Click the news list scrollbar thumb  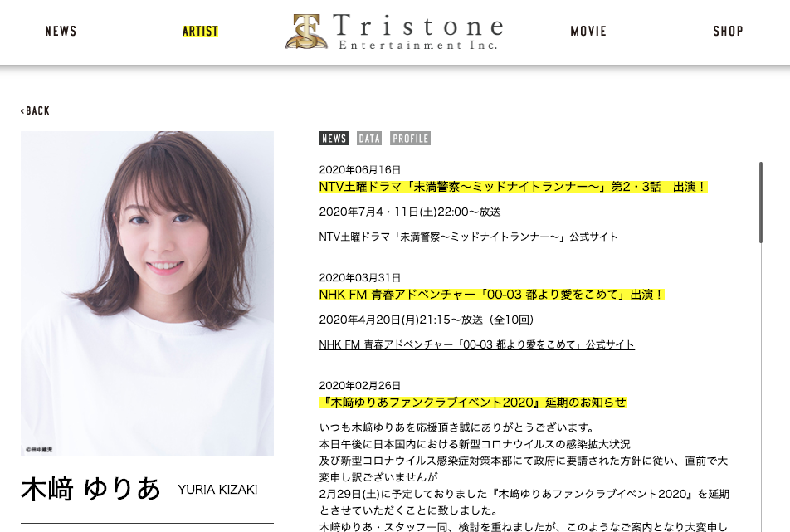(760, 203)
